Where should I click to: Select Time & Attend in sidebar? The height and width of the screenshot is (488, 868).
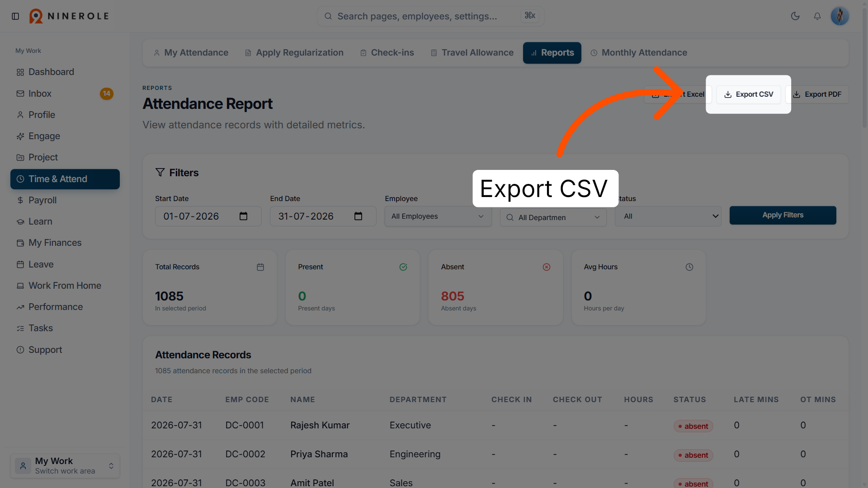65,179
